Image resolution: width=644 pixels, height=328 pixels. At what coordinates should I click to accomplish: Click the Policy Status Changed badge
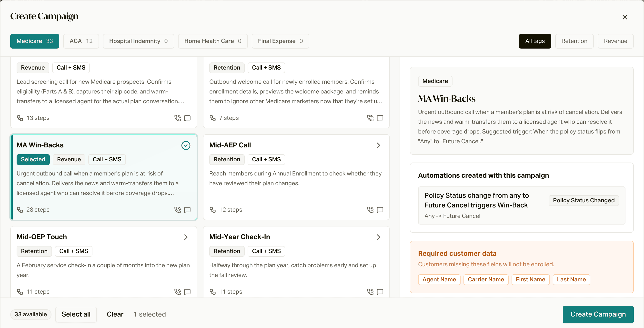584,200
